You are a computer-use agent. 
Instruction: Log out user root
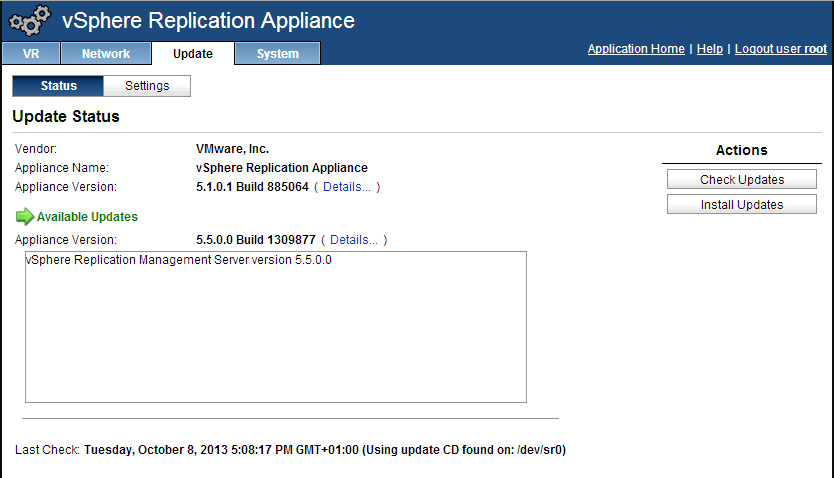click(x=780, y=49)
